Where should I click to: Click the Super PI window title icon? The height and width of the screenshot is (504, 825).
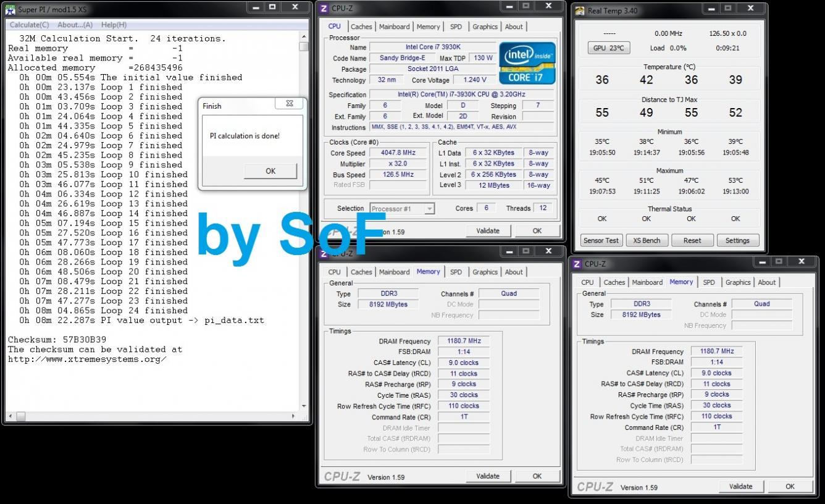(x=10, y=10)
